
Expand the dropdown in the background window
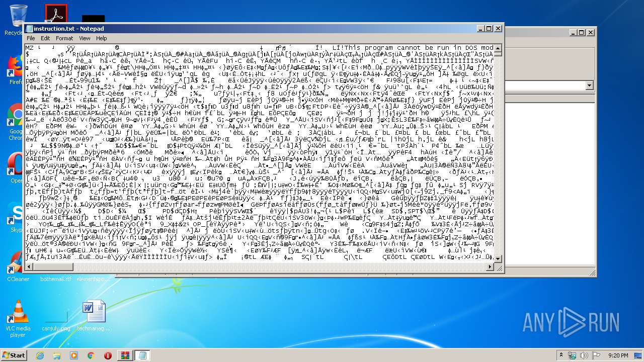click(590, 86)
